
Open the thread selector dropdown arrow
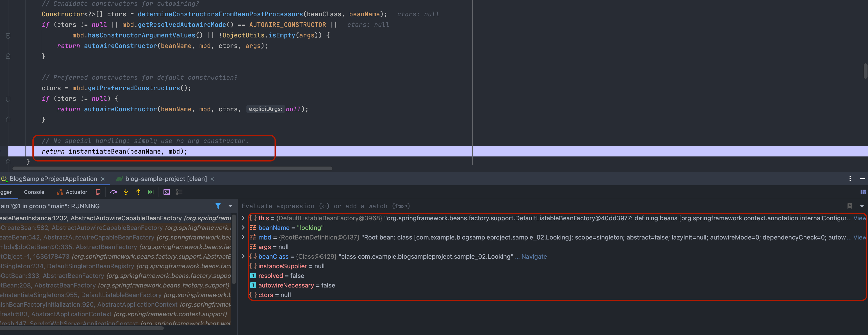pos(230,206)
